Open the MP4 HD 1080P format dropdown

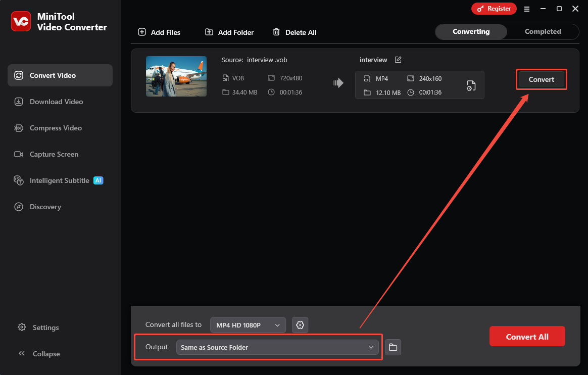(x=248, y=325)
